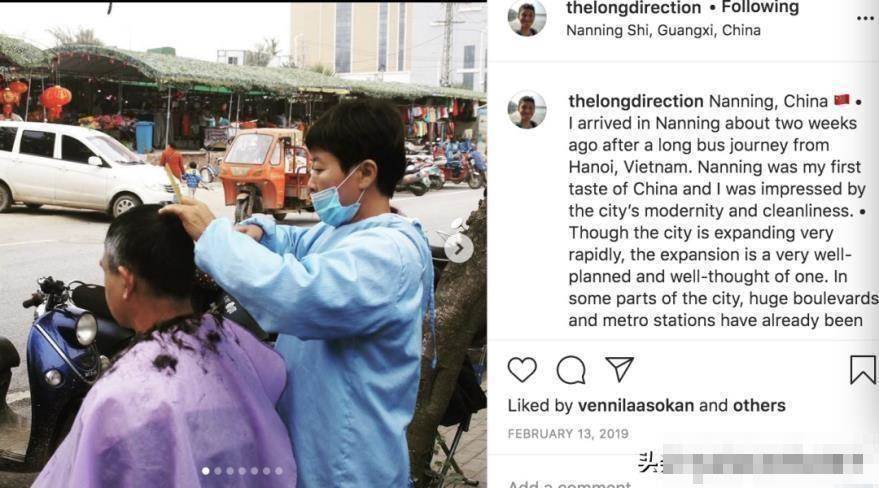Select the last carousel dot indicator
The height and width of the screenshot is (488, 879).
point(279,471)
